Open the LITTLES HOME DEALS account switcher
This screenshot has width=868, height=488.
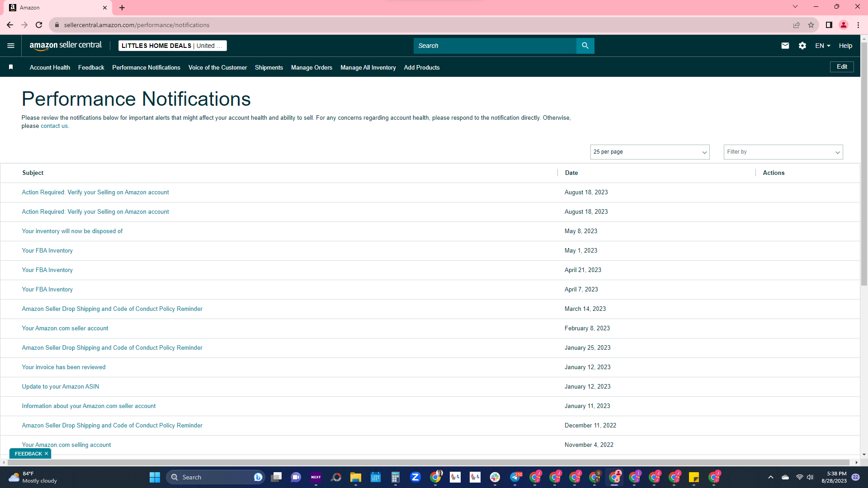[172, 46]
